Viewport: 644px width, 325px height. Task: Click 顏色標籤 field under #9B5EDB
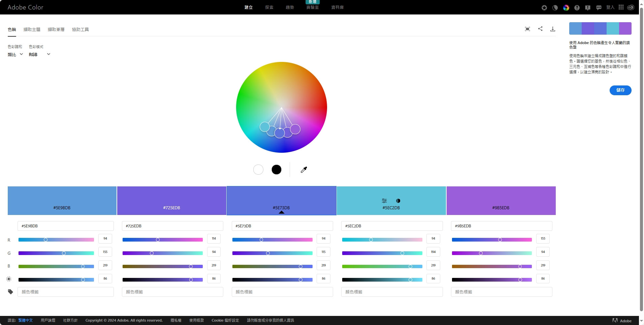[x=502, y=292]
